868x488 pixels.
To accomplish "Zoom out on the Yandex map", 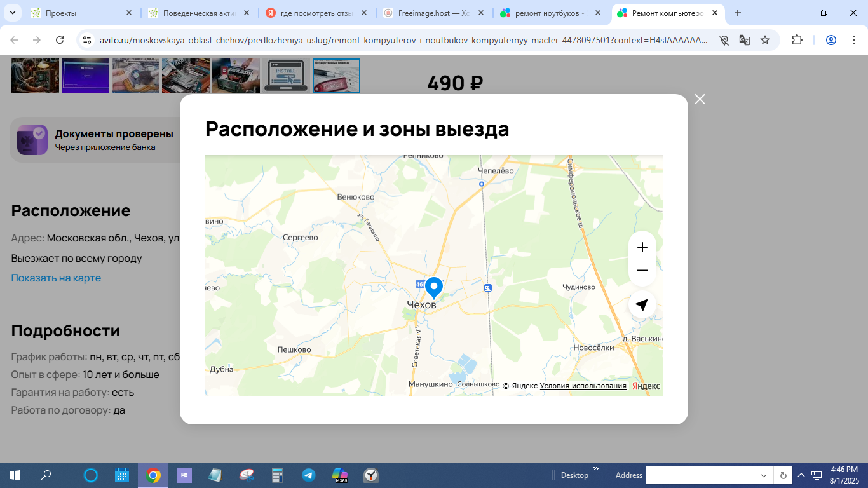I will tap(642, 271).
